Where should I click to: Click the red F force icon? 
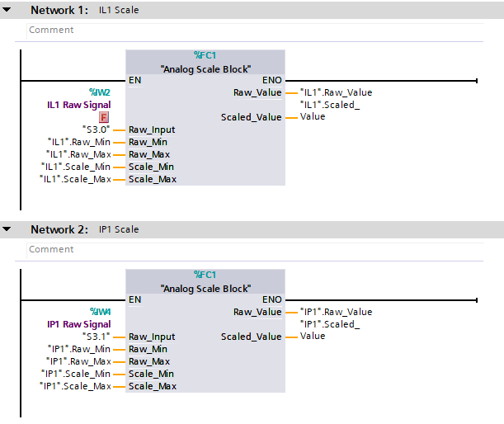pos(104,118)
